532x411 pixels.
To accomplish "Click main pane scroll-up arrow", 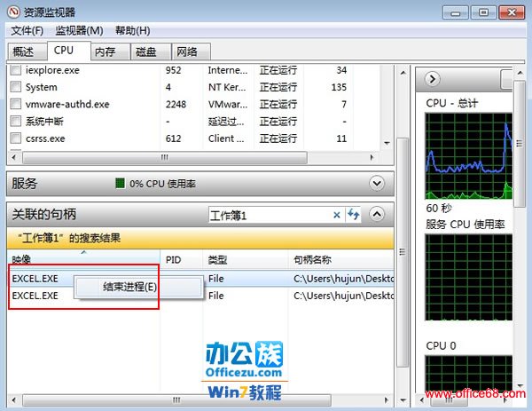I will [403, 73].
